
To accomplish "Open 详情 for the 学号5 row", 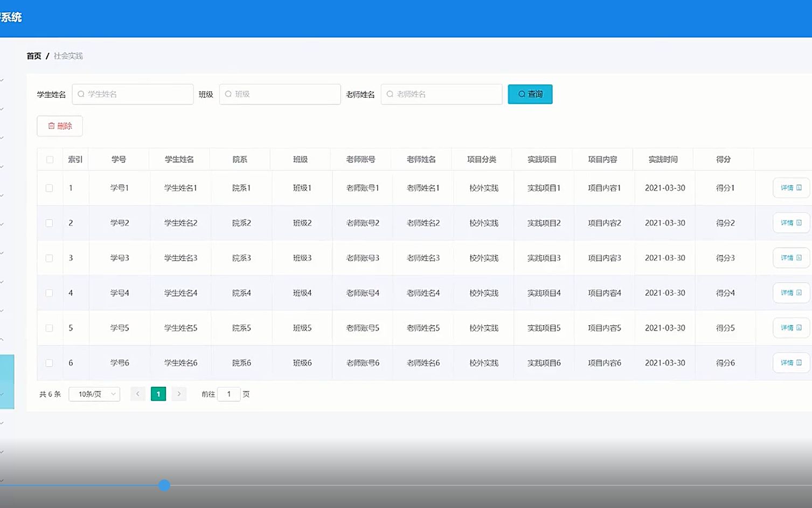I will (791, 328).
